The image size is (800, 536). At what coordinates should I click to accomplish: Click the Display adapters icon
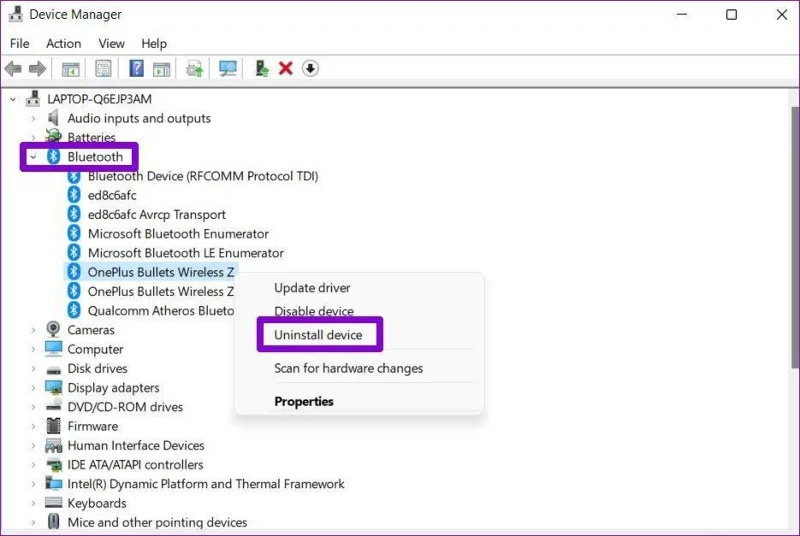point(53,388)
